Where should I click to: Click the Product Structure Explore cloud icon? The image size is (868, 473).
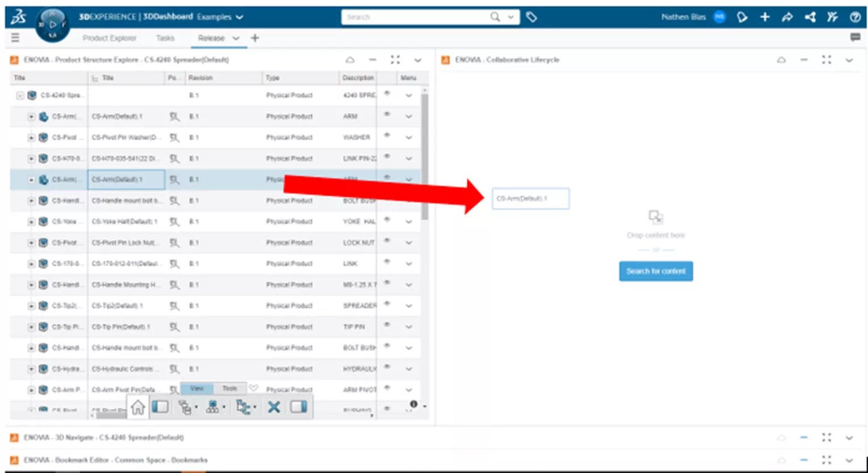[x=350, y=59]
